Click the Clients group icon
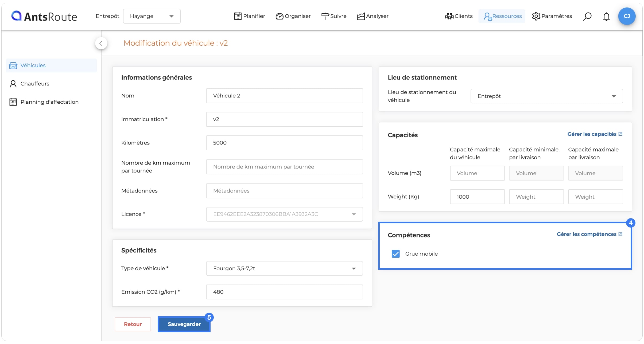644x344 pixels. pyautogui.click(x=449, y=16)
